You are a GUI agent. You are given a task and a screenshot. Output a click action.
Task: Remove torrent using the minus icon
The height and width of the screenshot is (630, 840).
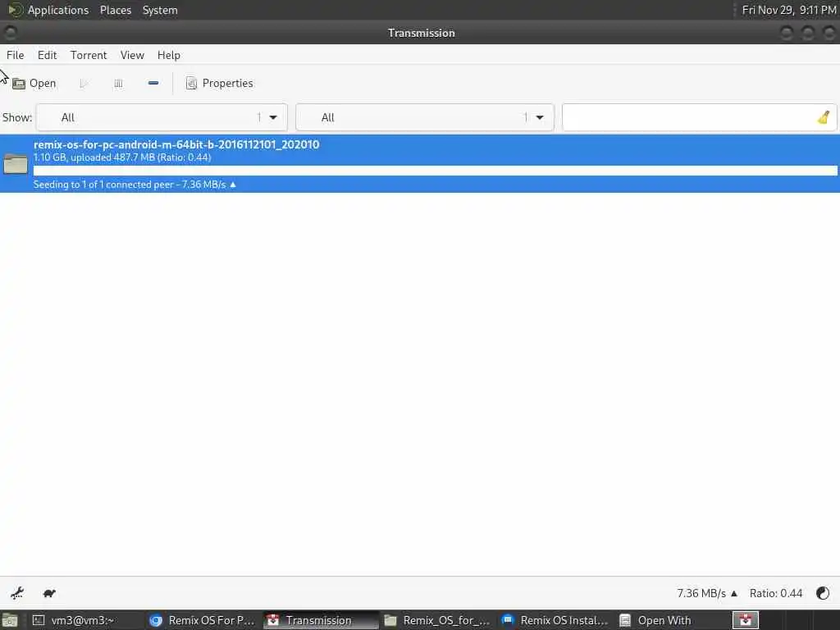point(153,83)
